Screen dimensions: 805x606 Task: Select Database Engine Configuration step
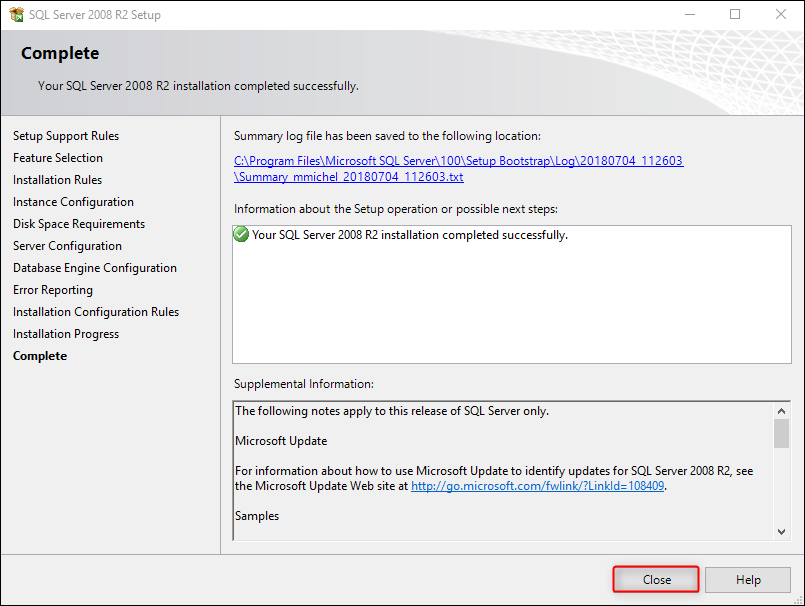(94, 268)
